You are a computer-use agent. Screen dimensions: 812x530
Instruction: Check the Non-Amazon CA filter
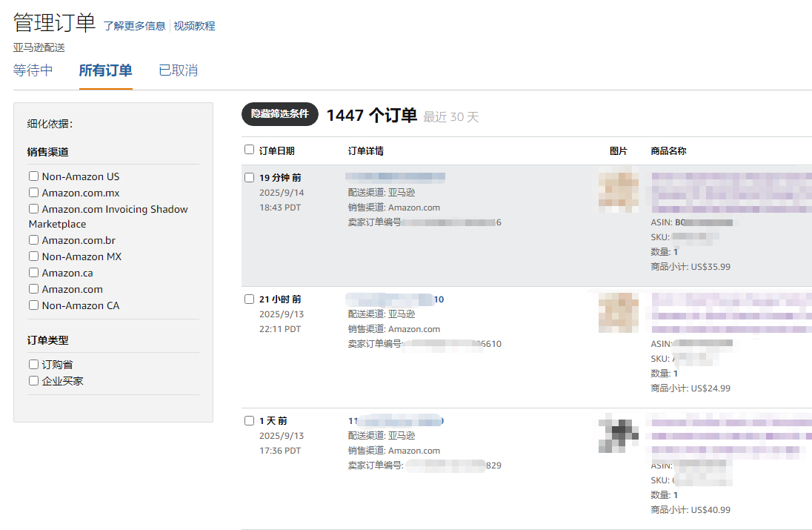click(33, 305)
